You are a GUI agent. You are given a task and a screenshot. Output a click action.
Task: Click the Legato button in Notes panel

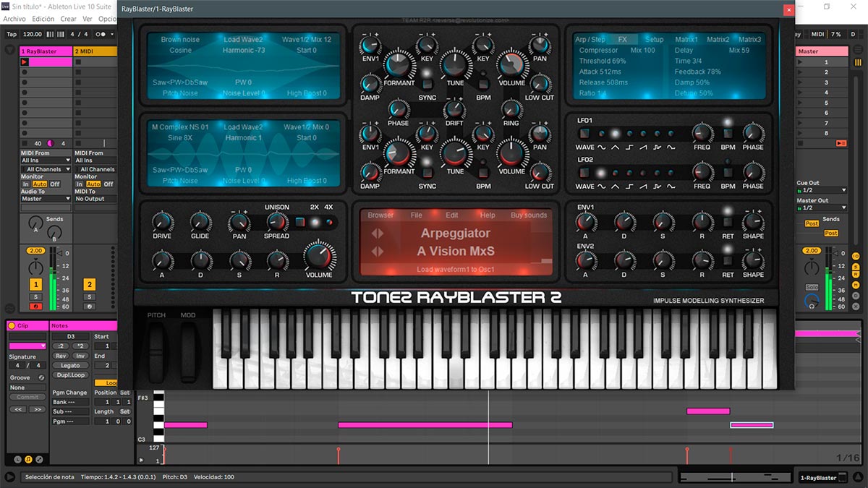coord(71,366)
